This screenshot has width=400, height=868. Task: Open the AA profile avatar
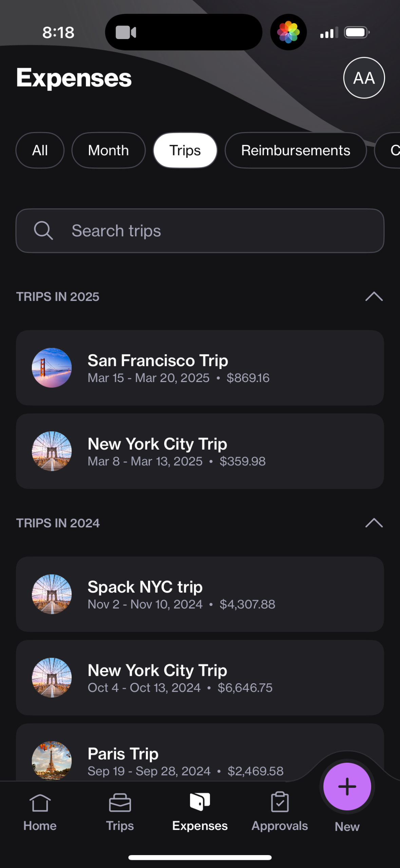point(364,78)
